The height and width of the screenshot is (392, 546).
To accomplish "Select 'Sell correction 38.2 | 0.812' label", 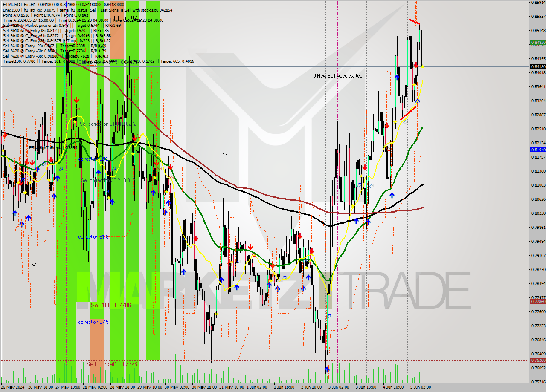I will point(108,180).
